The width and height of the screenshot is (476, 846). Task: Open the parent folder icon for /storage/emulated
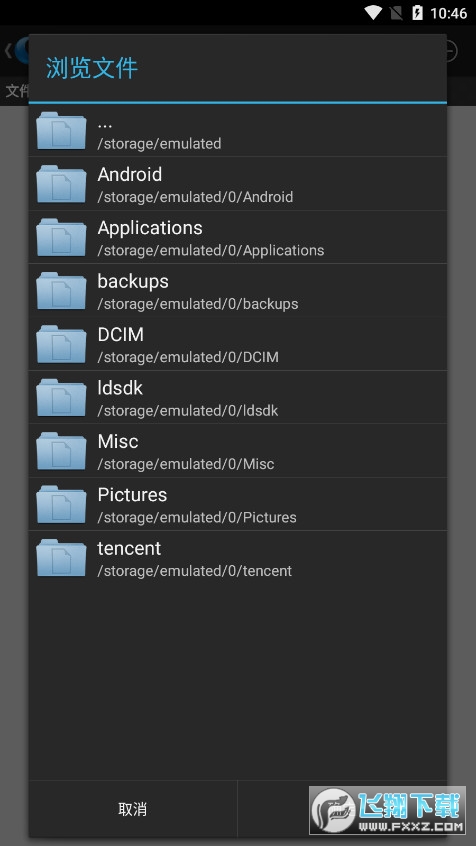pyautogui.click(x=61, y=131)
